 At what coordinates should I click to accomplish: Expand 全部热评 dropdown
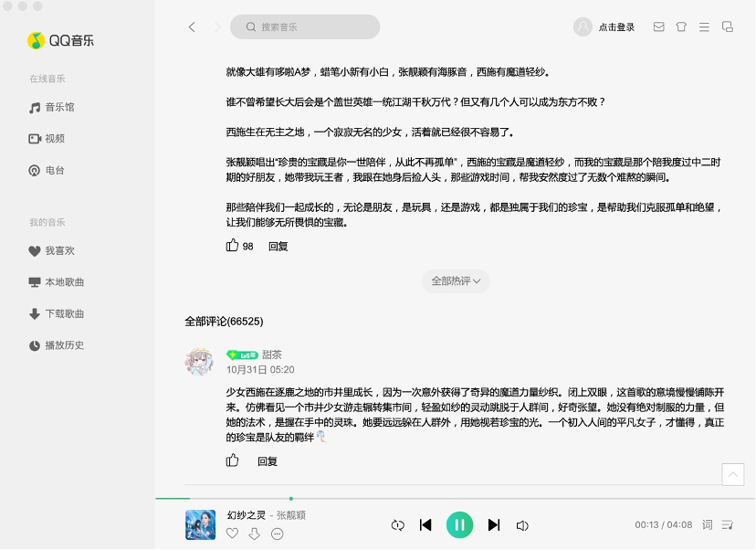click(x=456, y=281)
